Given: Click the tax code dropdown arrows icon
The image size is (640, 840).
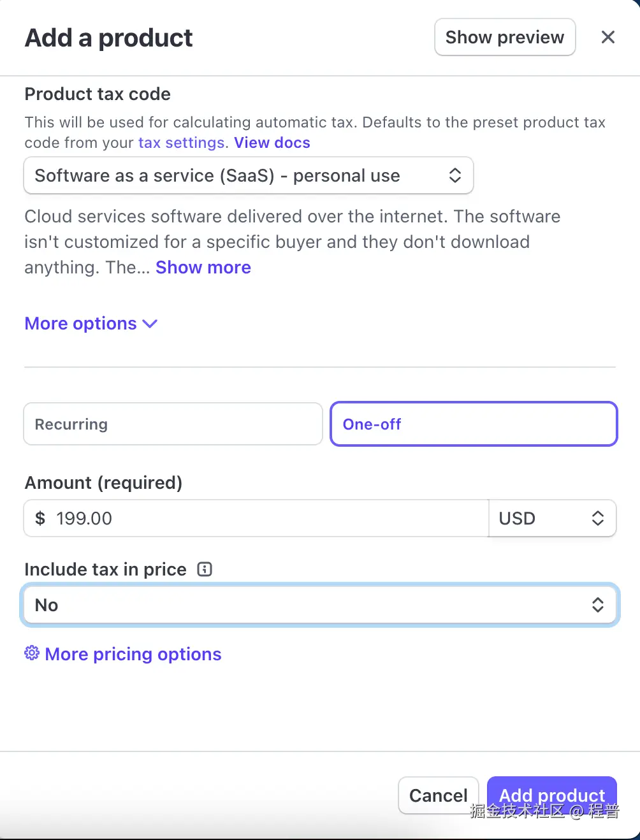Looking at the screenshot, I should [x=455, y=175].
